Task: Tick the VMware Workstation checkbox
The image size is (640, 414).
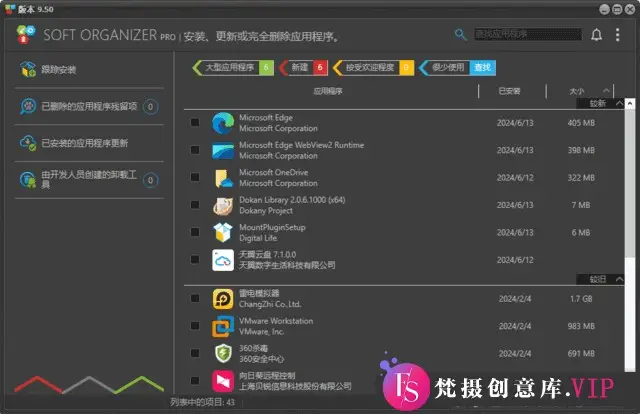Action: pos(195,325)
